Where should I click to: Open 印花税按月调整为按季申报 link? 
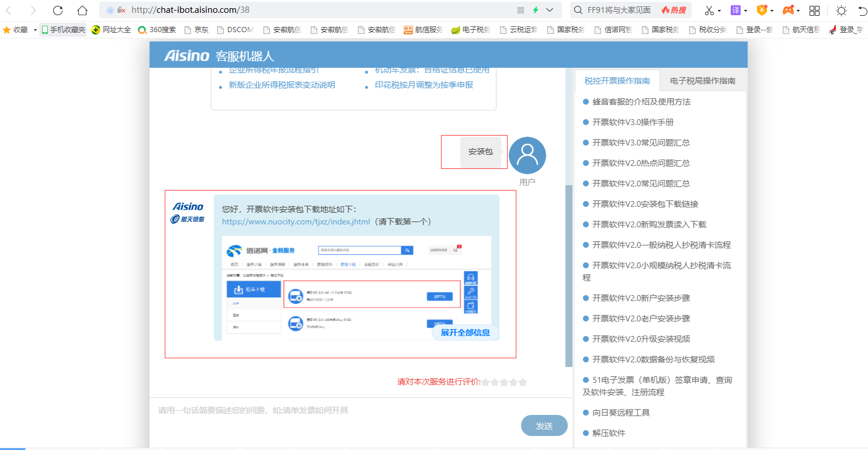click(x=423, y=85)
